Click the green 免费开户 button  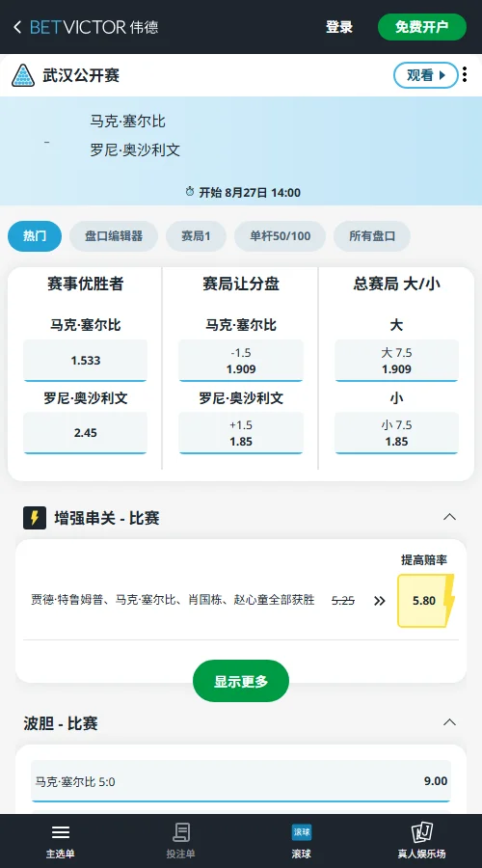tap(422, 27)
